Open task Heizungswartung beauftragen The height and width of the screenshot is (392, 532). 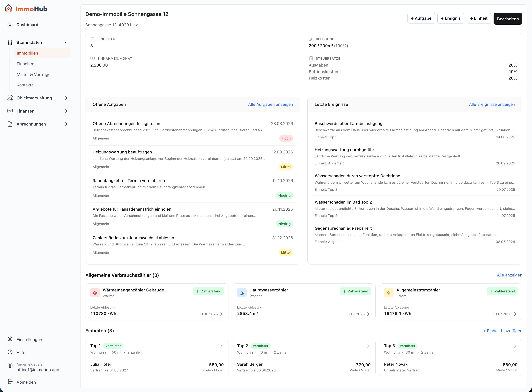click(x=193, y=160)
